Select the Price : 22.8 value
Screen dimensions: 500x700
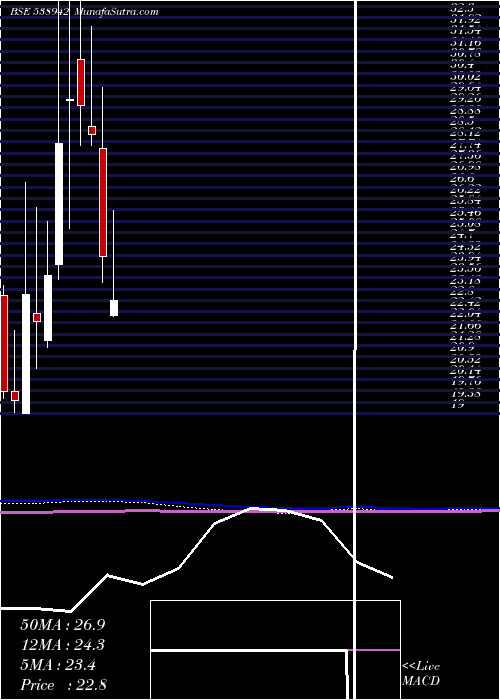coord(63,685)
